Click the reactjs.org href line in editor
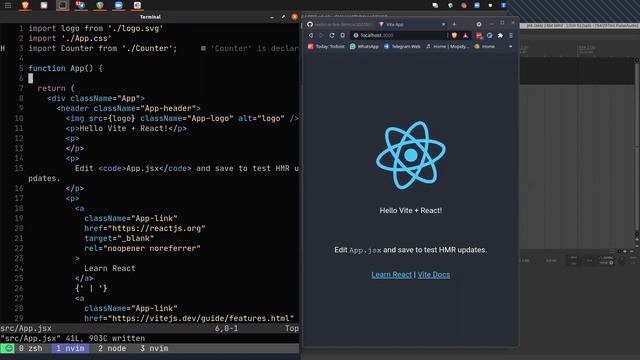This screenshot has height=360, width=640. (x=144, y=228)
